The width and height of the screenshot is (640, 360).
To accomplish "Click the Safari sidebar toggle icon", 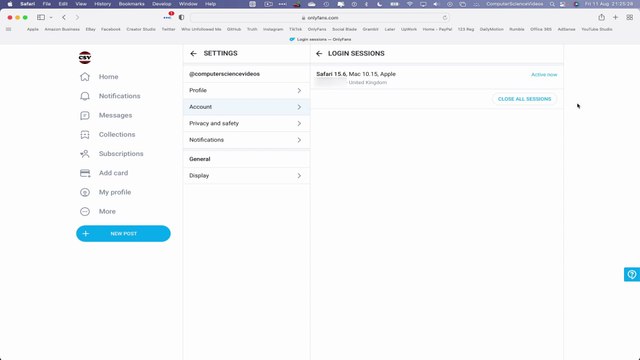I will click(x=41, y=18).
